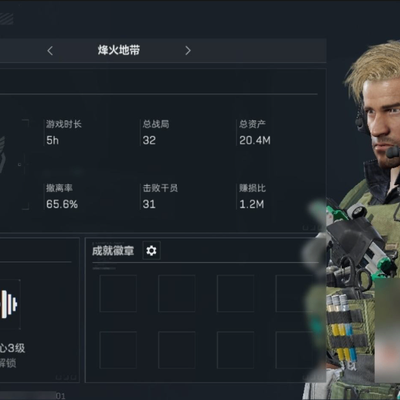
Task: Click the 赚损比 1.2M stat
Action: [252, 197]
